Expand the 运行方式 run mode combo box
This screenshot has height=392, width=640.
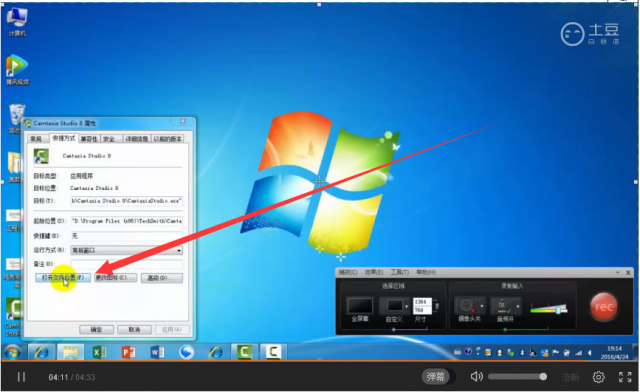(x=127, y=250)
